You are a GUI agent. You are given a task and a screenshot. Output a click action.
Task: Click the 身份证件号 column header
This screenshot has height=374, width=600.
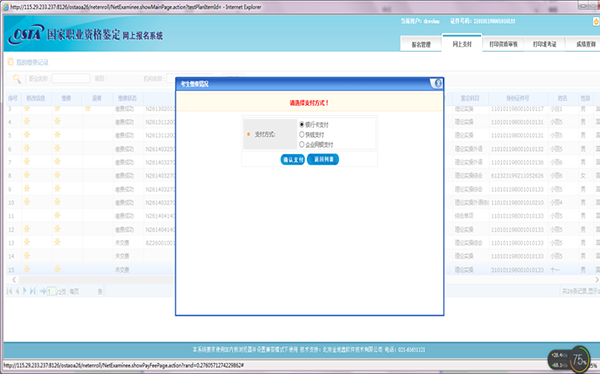click(x=517, y=98)
